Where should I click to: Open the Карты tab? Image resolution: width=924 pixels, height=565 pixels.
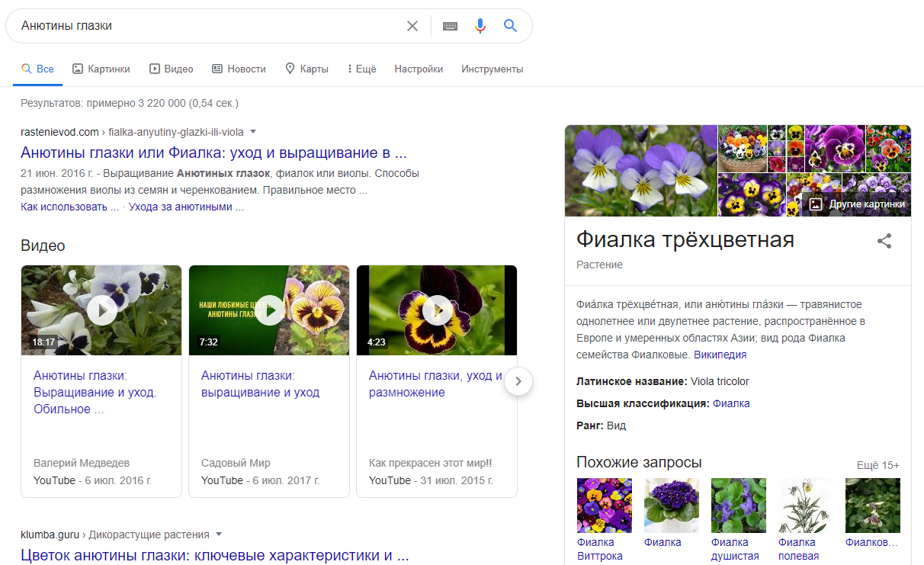(306, 69)
